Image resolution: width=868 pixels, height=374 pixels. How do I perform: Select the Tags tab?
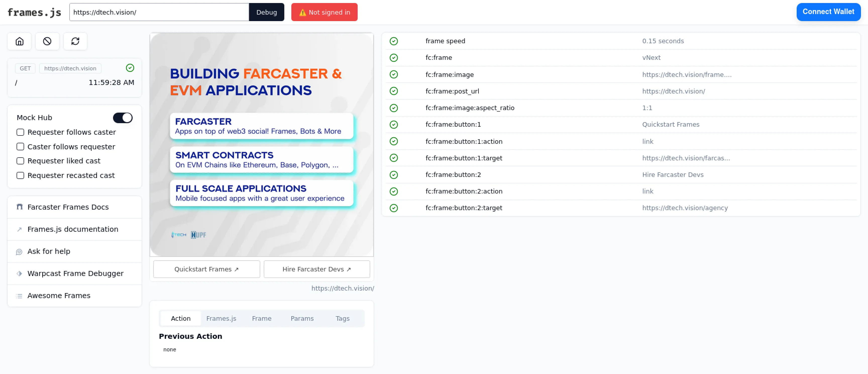(342, 318)
